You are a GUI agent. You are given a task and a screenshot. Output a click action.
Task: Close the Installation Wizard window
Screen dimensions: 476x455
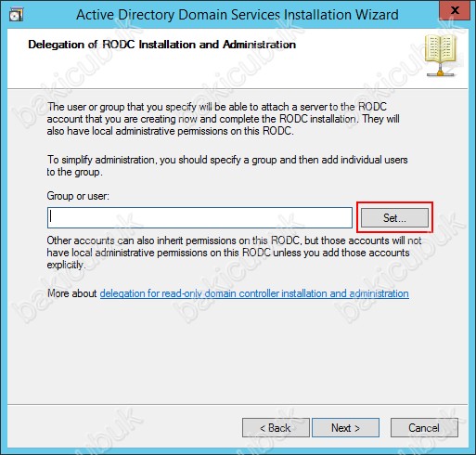click(455, 10)
